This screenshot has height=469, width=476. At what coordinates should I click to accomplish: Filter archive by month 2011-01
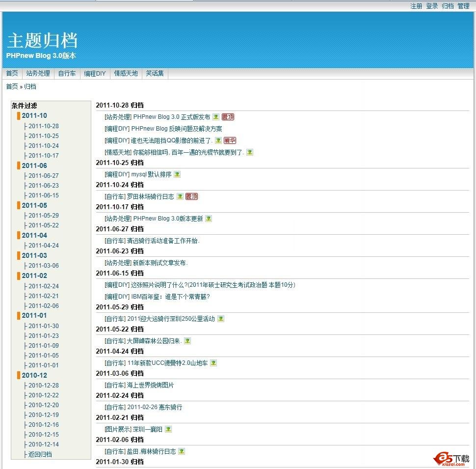point(34,315)
